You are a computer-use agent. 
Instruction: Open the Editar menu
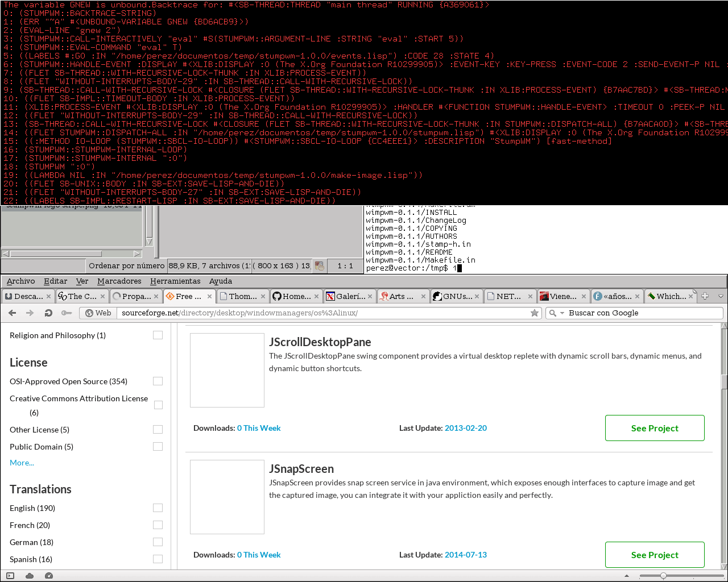point(56,281)
